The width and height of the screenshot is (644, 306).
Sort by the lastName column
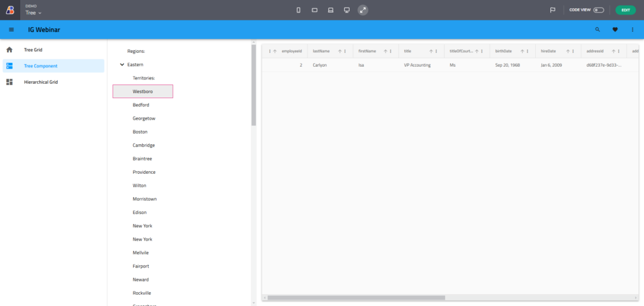click(340, 51)
